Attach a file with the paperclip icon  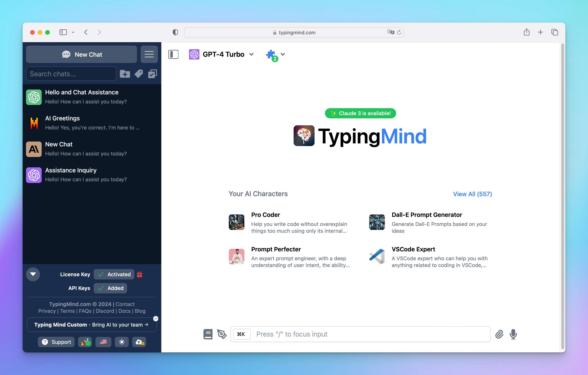pos(499,334)
